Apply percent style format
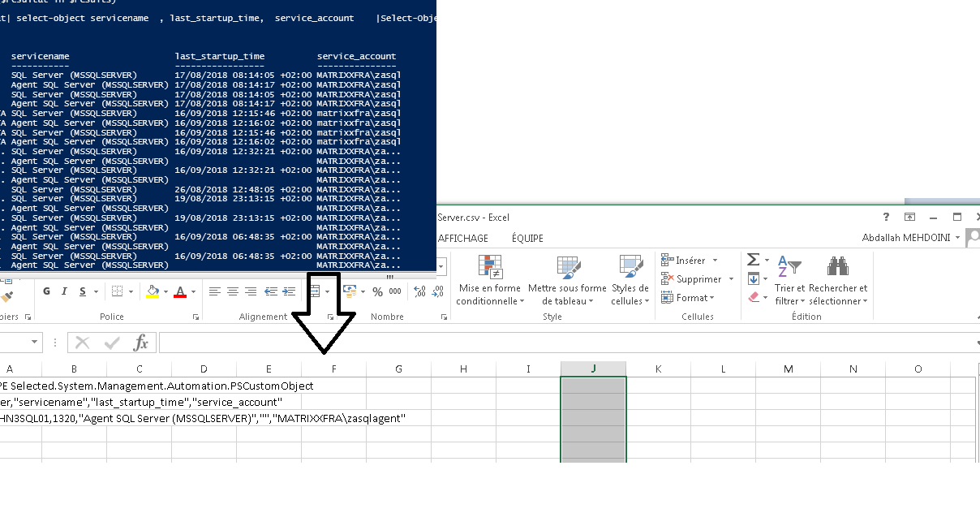 [x=377, y=292]
